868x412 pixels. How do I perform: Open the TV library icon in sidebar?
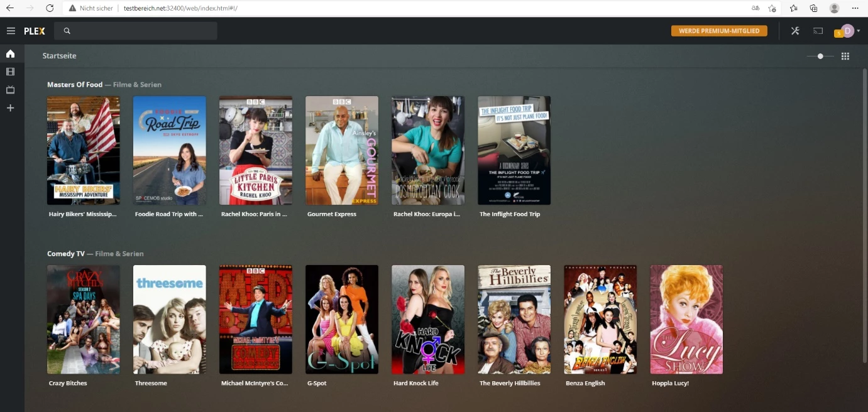(x=10, y=89)
